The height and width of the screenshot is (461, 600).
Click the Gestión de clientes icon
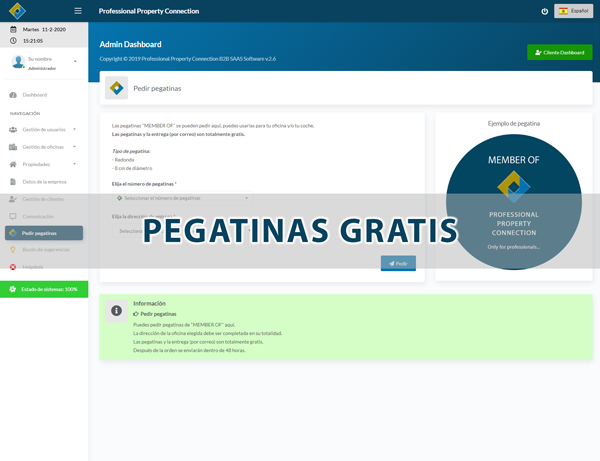pyautogui.click(x=13, y=199)
